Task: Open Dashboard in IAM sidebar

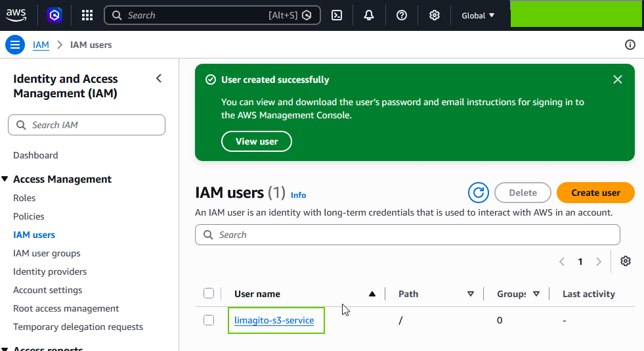Action: click(35, 155)
